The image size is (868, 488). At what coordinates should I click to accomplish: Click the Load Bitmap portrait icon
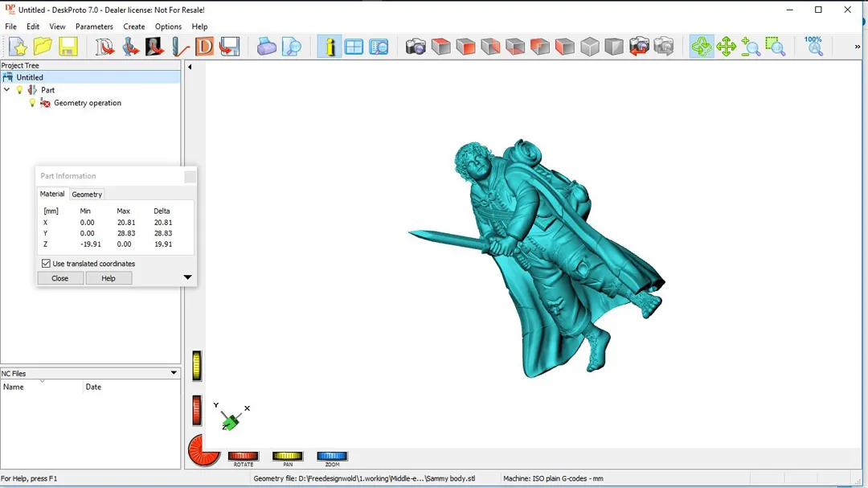154,47
